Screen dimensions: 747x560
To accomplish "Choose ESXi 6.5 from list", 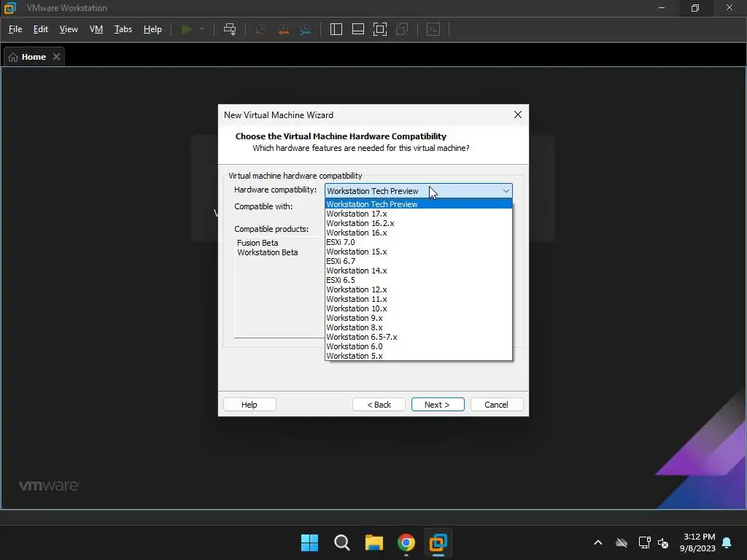I will point(418,281).
